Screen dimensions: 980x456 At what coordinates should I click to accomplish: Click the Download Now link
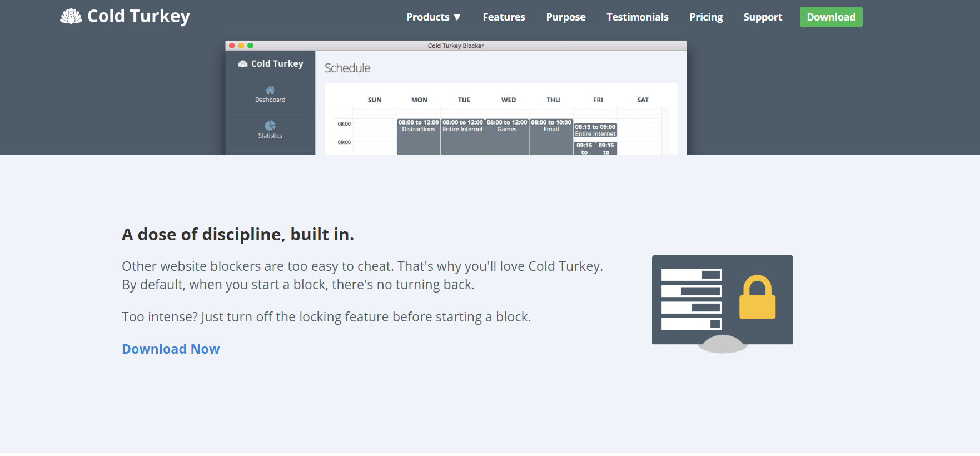[171, 349]
